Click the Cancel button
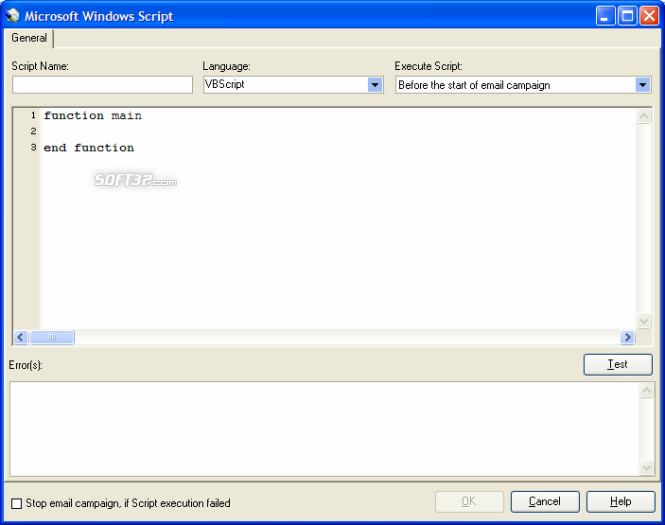The width and height of the screenshot is (665, 525). (545, 502)
